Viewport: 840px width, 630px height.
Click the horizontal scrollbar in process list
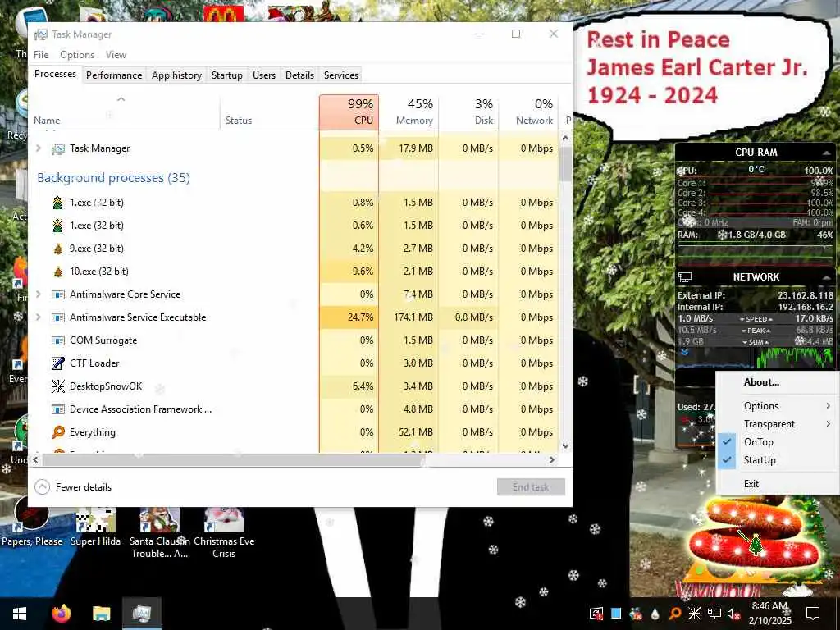coord(232,459)
